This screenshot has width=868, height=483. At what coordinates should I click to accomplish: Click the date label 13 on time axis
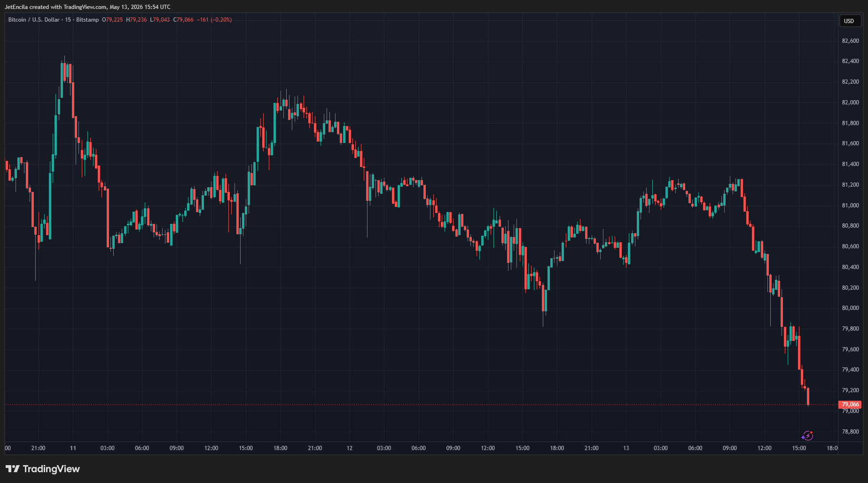click(x=626, y=448)
